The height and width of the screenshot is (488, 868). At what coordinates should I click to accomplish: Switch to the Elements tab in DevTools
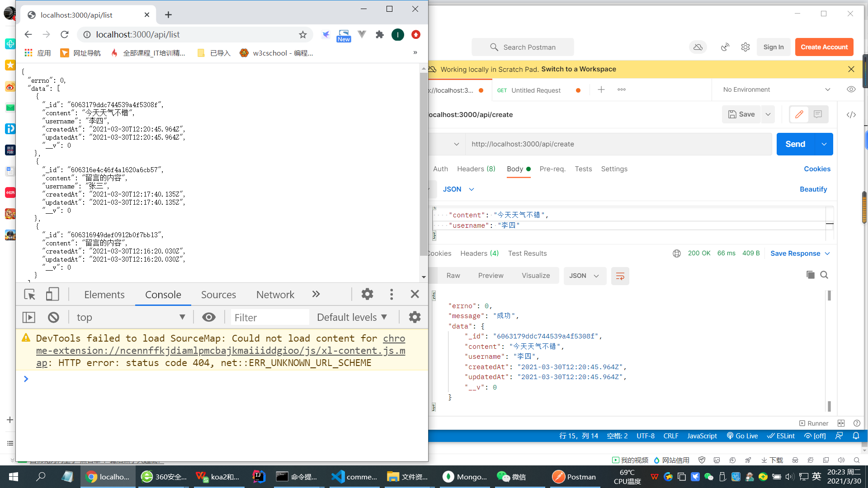coord(104,295)
